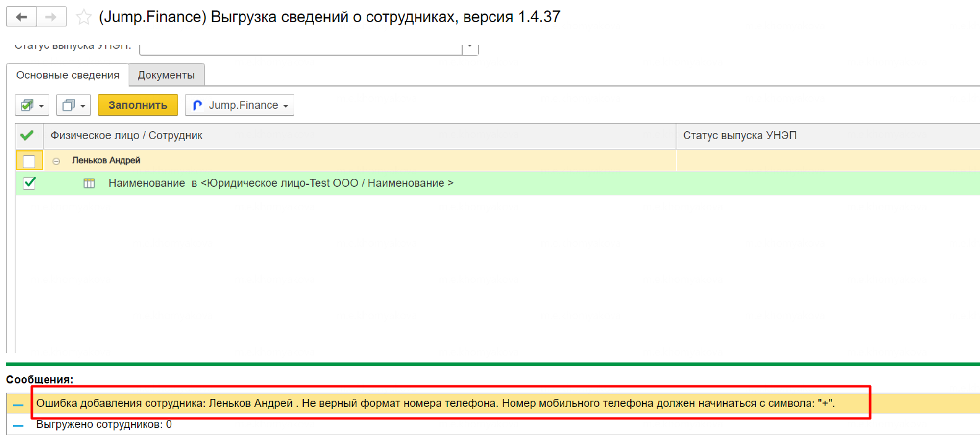Click the Выгружено сотрудников: 0 message
This screenshot has height=435, width=980.
click(x=104, y=424)
